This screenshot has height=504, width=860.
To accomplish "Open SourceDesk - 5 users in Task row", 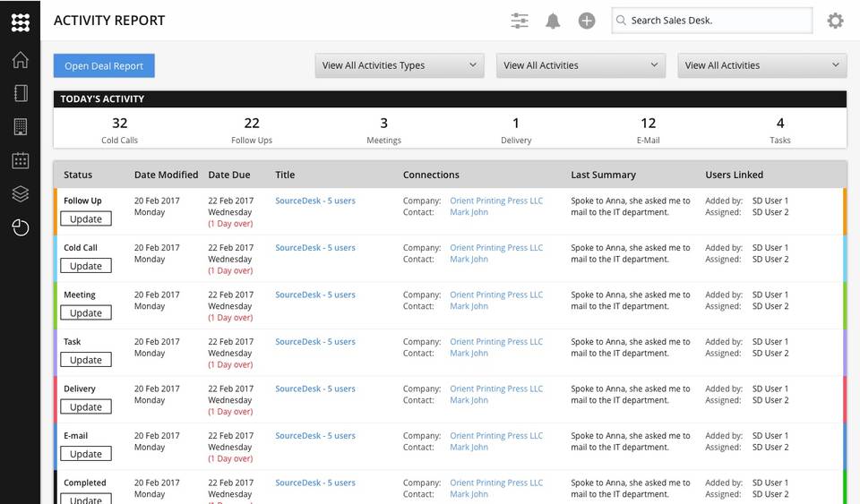I will click(x=315, y=341).
